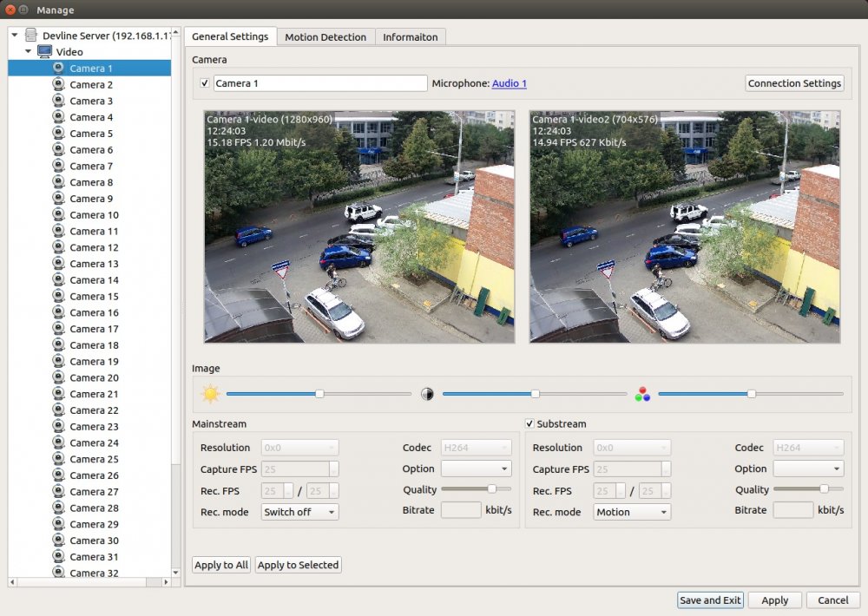868x616 pixels.
Task: Collapse the Video tree node
Action: tap(28, 51)
